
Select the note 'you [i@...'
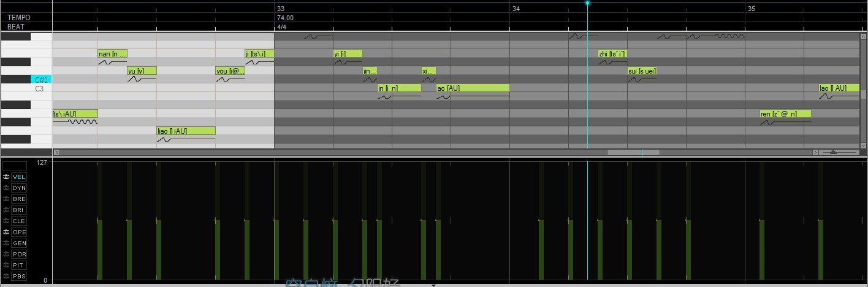tap(230, 71)
